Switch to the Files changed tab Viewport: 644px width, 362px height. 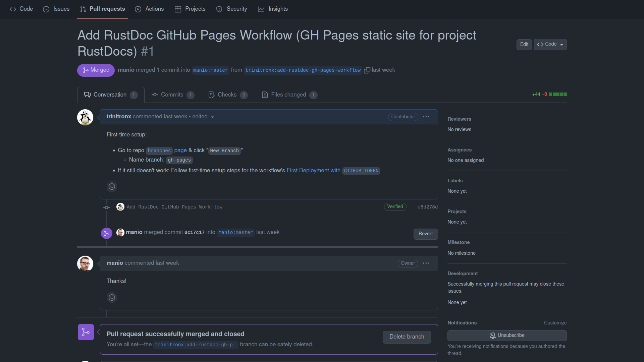pos(289,95)
